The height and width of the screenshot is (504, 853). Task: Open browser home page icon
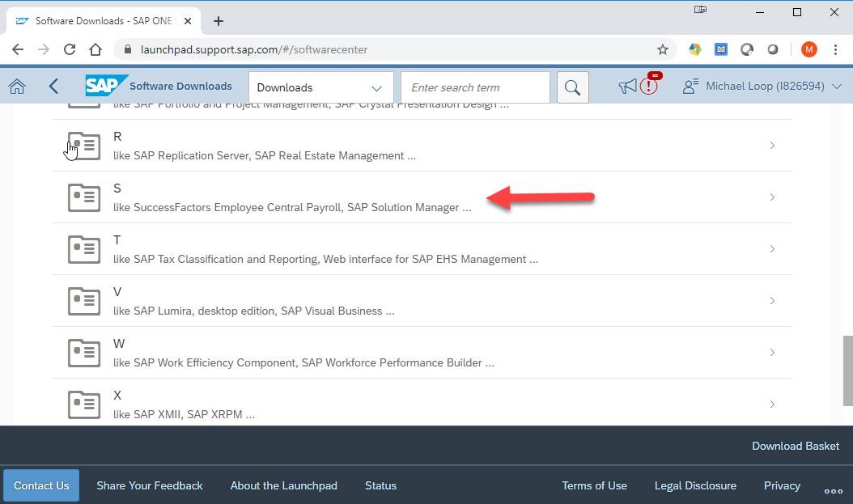95,49
